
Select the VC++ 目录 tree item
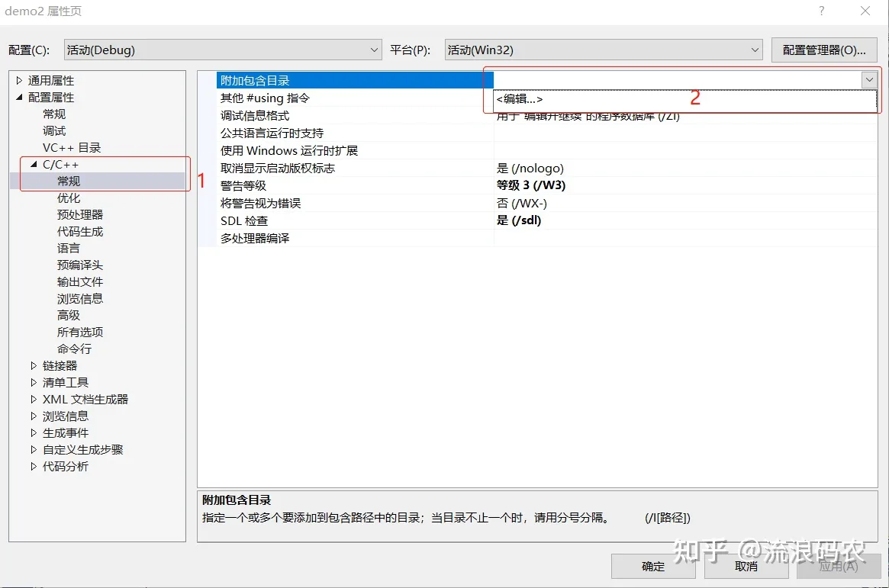[x=71, y=147]
